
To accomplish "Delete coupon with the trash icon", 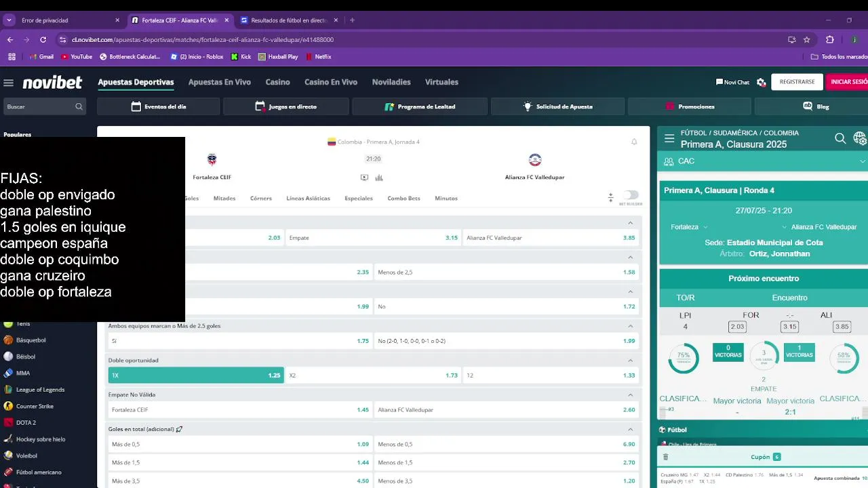I will click(x=665, y=457).
